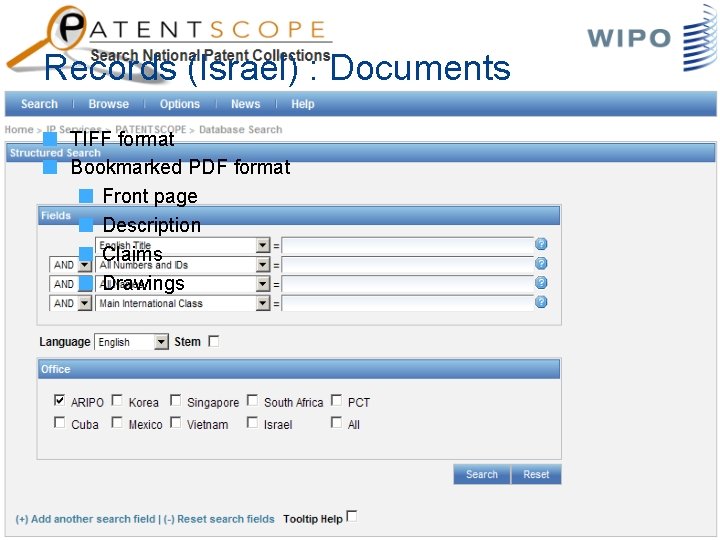This screenshot has width=720, height=540.
Task: Check the Korea office checkbox
Action: tap(117, 400)
